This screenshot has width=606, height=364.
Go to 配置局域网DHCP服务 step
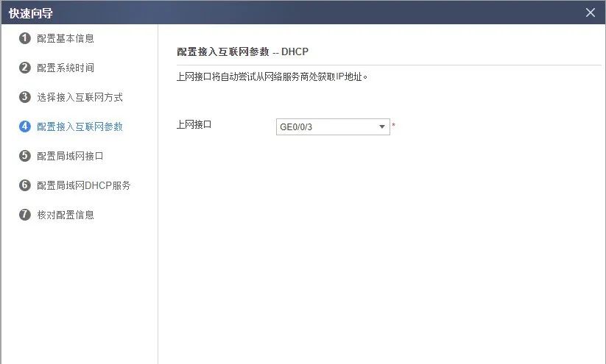click(x=83, y=185)
